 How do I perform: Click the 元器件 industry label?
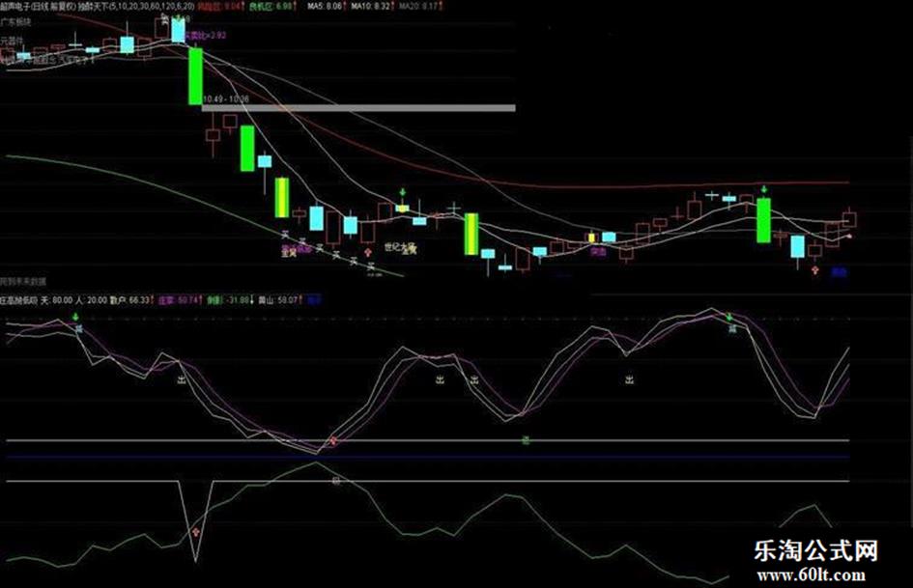(12, 41)
